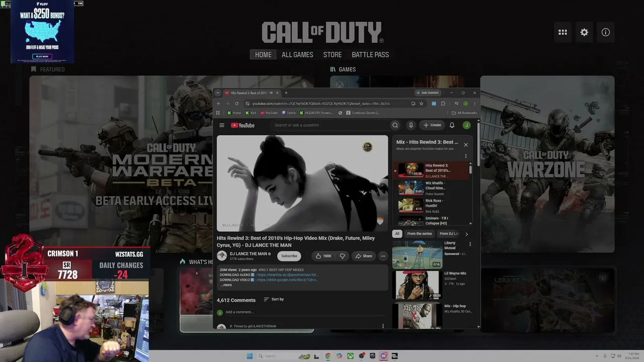Open the Xbox app from the taskbar
The width and height of the screenshot is (644, 362).
click(350, 356)
